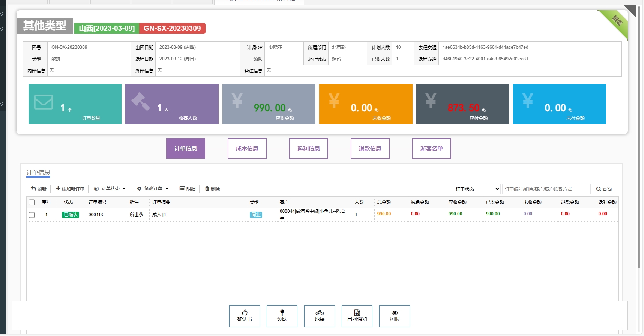Image resolution: width=644 pixels, height=336 pixels.
Task: Switch to the 返利信息 step tab
Action: [x=309, y=148]
